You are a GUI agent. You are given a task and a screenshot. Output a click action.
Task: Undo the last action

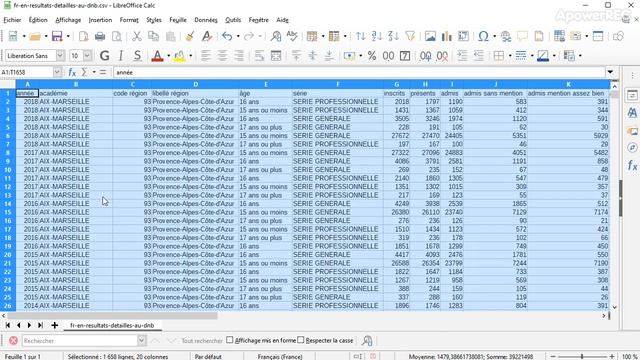pos(227,37)
